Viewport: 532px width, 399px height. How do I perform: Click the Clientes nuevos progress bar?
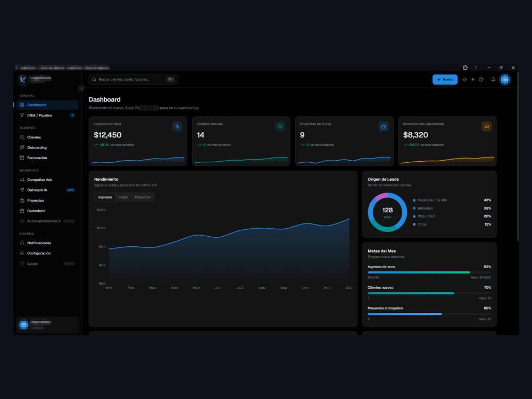pyautogui.click(x=429, y=293)
